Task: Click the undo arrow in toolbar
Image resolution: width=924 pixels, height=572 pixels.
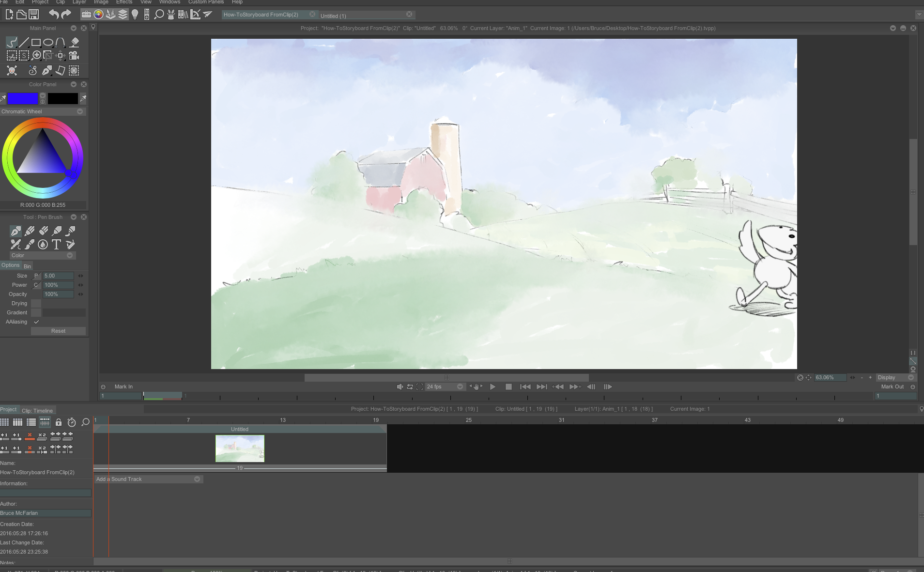Action: (x=54, y=15)
